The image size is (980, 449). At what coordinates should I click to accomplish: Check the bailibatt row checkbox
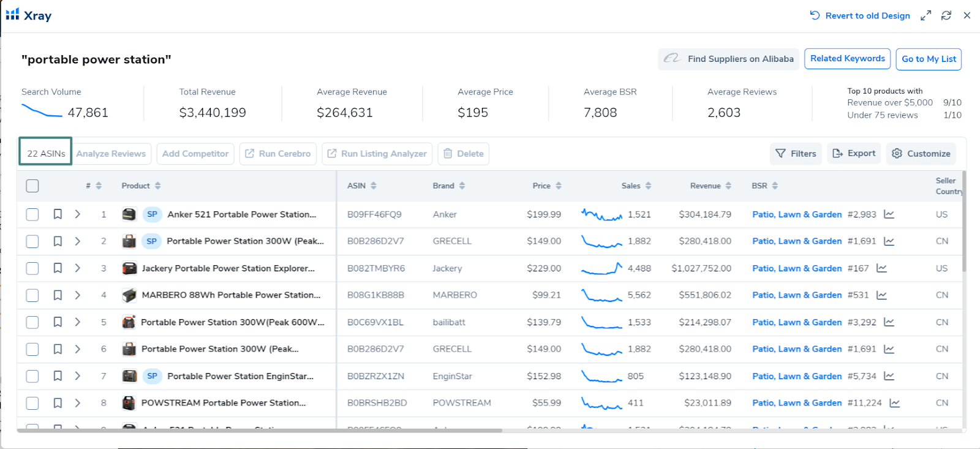(x=32, y=322)
